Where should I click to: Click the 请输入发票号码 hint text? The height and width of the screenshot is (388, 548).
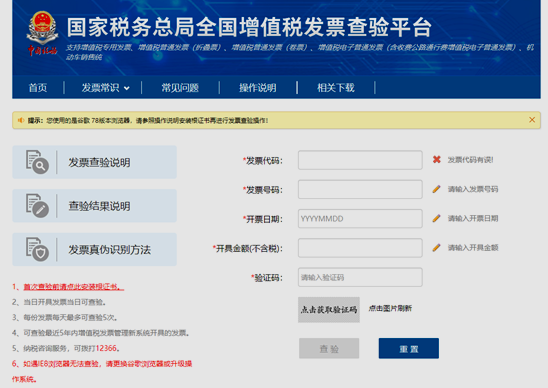click(x=473, y=189)
